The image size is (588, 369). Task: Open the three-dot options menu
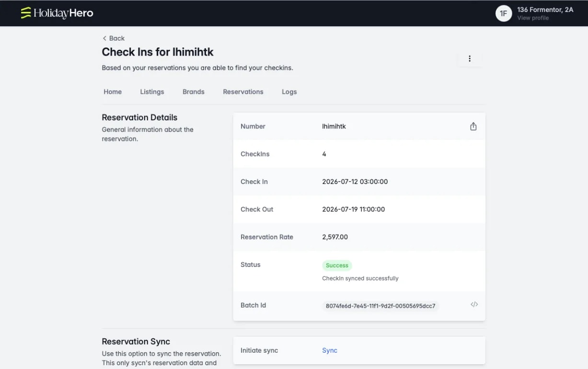tap(470, 58)
